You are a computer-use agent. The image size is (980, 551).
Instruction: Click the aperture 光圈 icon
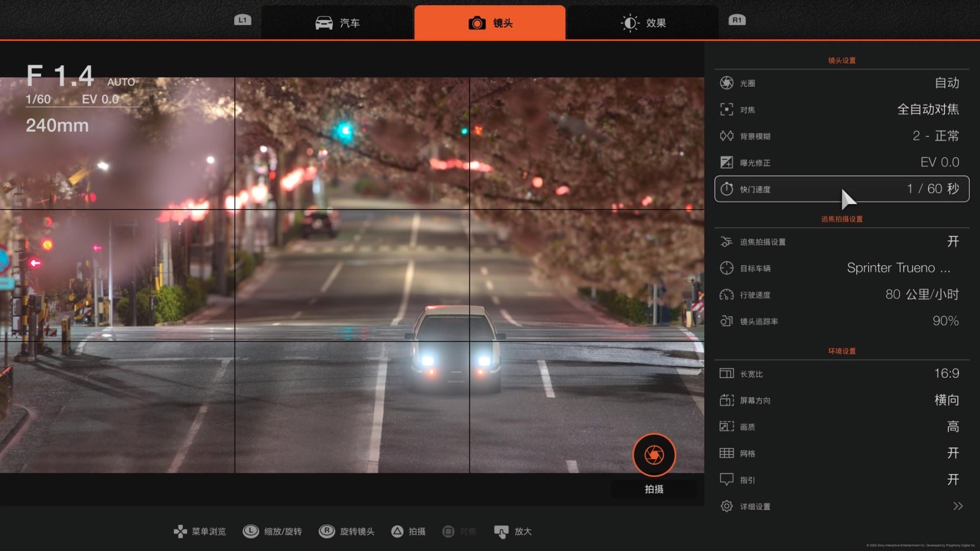coord(726,83)
